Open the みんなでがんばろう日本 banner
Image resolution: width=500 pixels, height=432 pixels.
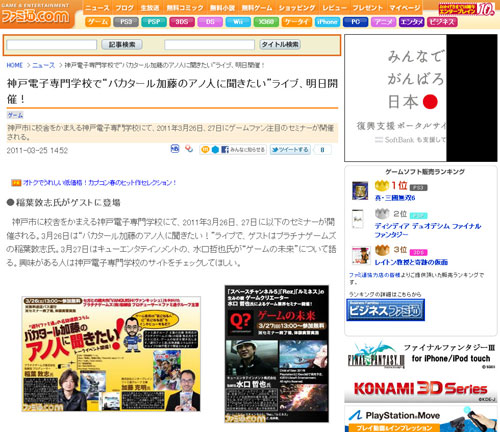tap(421, 98)
